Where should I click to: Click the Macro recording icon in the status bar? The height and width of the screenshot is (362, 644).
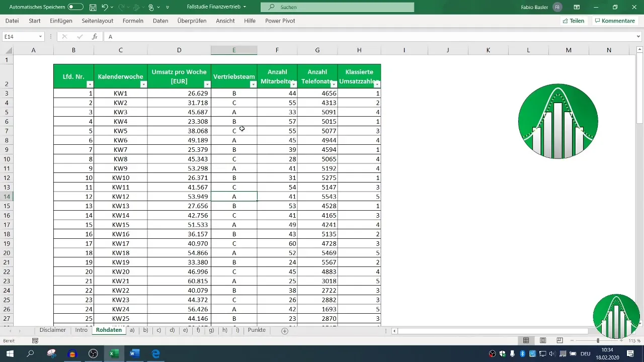click(x=35, y=341)
